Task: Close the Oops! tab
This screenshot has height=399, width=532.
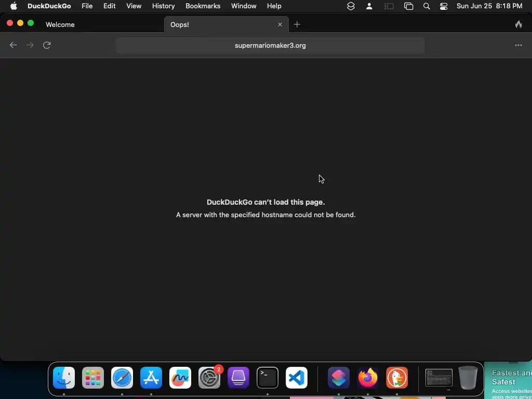Action: 280,24
